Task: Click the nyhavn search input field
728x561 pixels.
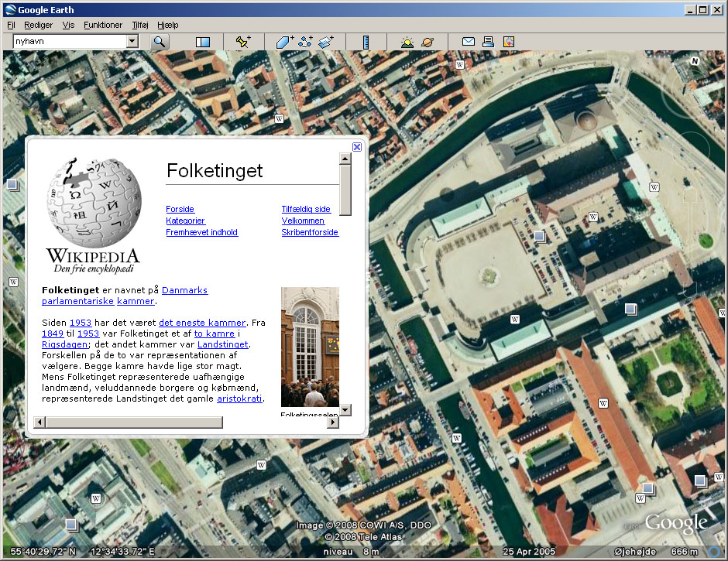Action: point(69,42)
